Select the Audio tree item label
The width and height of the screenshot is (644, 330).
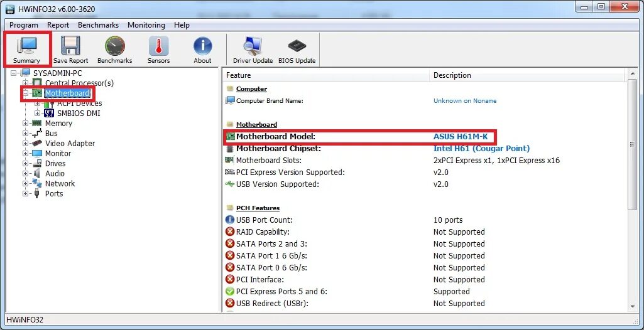click(x=55, y=173)
